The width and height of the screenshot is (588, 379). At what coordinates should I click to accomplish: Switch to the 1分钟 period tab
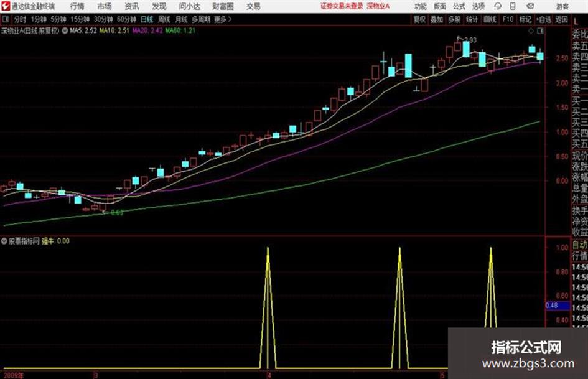39,19
